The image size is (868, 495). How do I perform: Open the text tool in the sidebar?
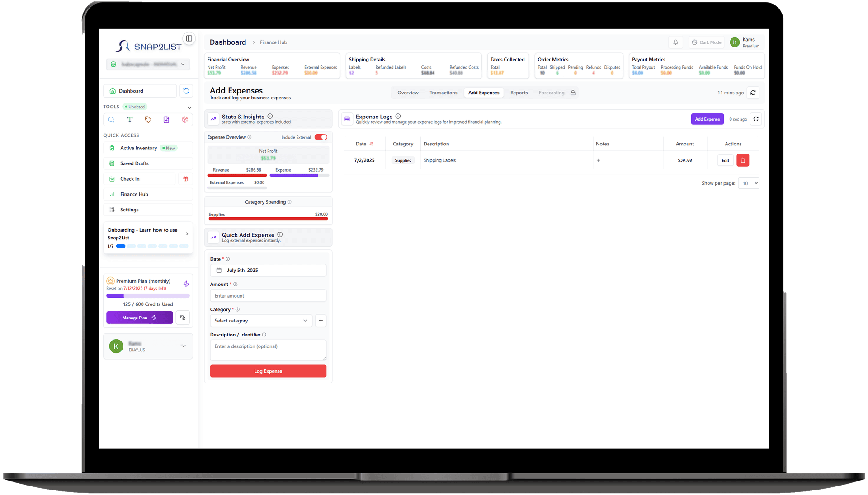(130, 119)
